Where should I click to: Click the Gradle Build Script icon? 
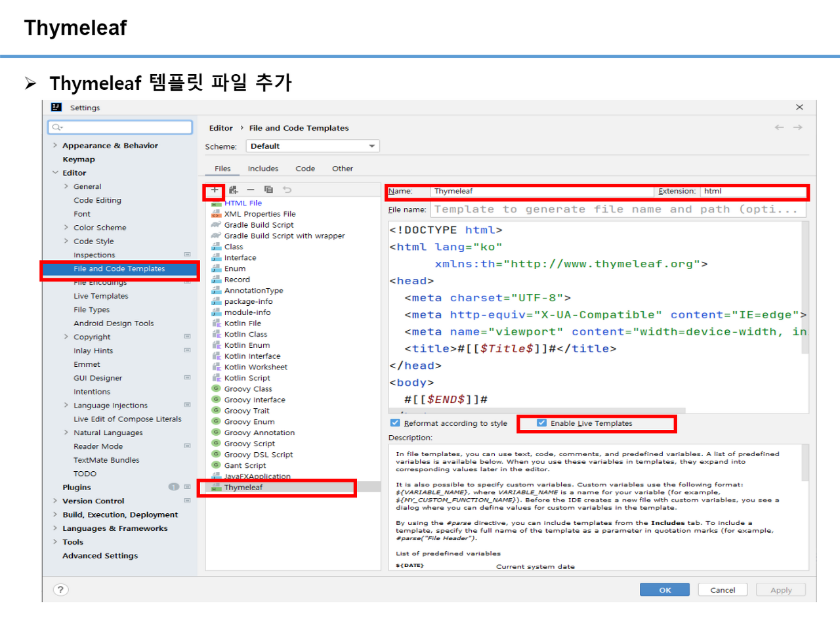pyautogui.click(x=216, y=225)
